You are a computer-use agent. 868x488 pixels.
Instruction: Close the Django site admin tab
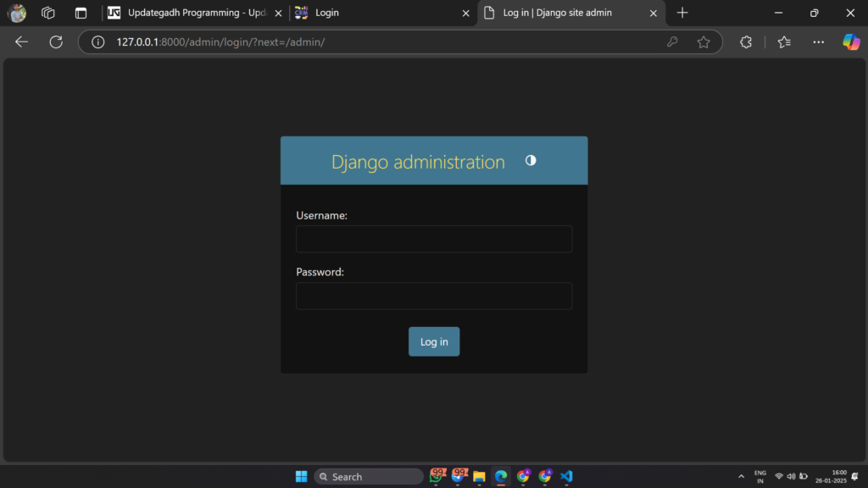pos(654,13)
